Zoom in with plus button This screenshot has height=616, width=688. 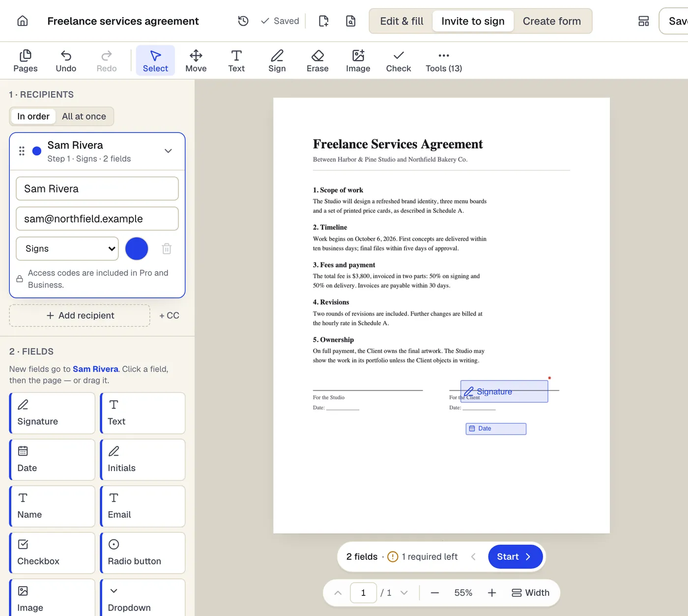(x=492, y=593)
